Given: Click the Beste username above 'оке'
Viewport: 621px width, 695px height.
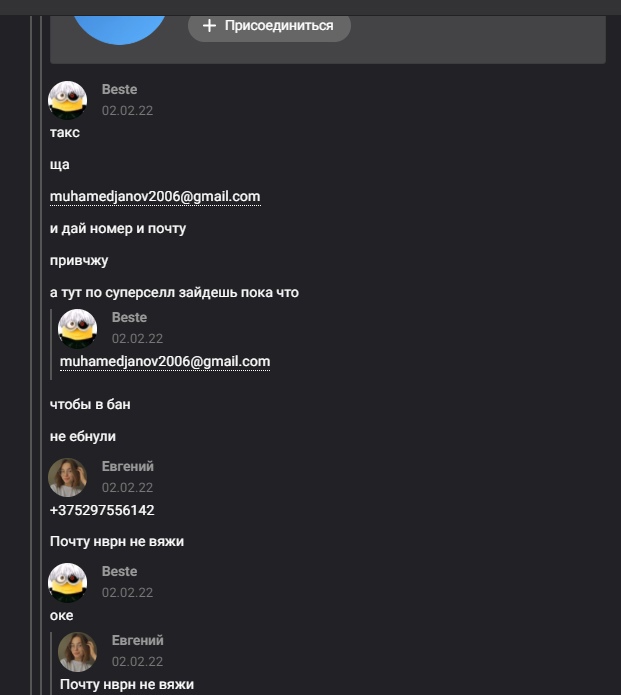Looking at the screenshot, I should pos(119,572).
